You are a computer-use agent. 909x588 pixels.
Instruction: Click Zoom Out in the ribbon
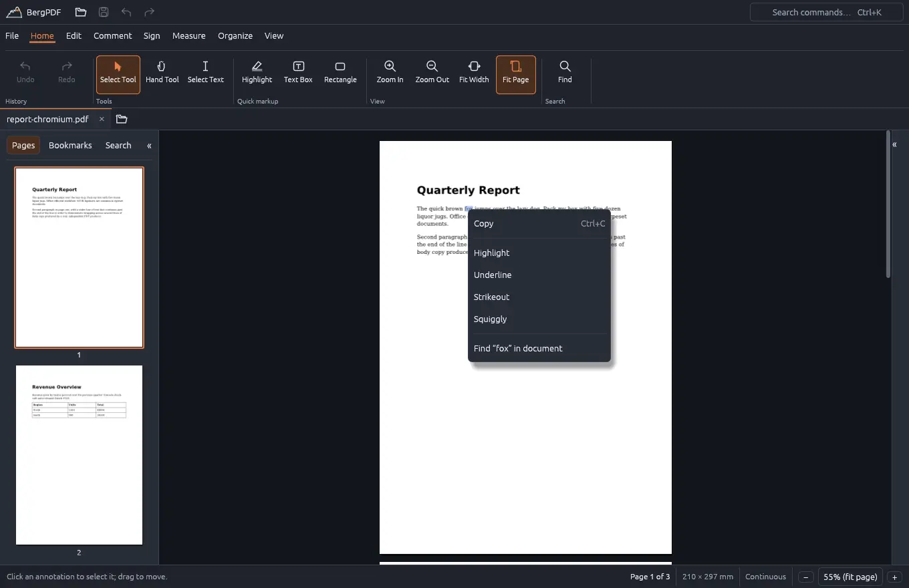click(x=432, y=74)
